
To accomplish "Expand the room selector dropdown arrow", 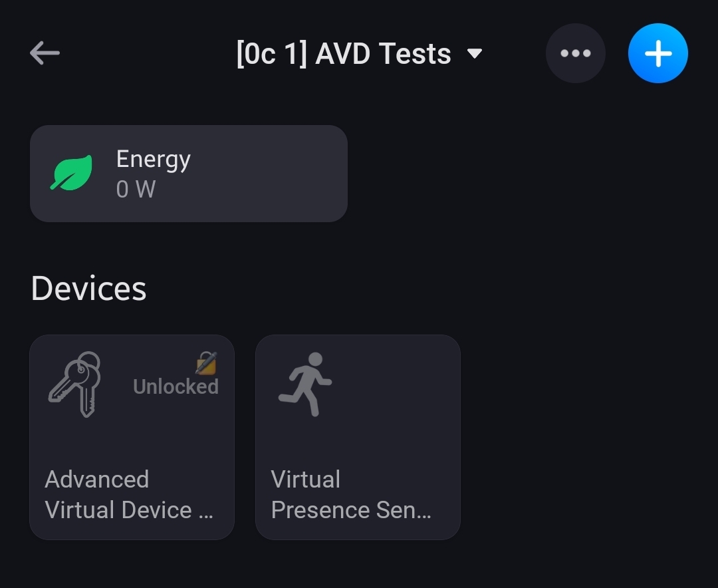I will pyautogui.click(x=475, y=53).
